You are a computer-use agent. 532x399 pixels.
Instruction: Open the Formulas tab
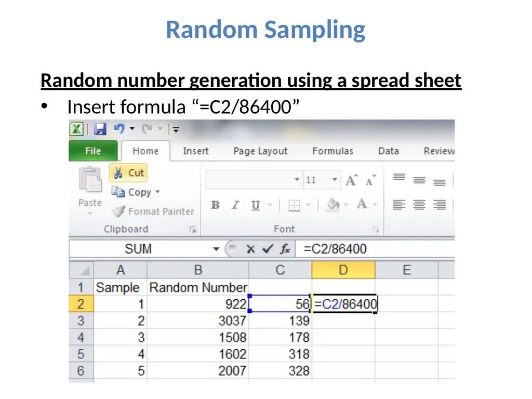pyautogui.click(x=332, y=151)
